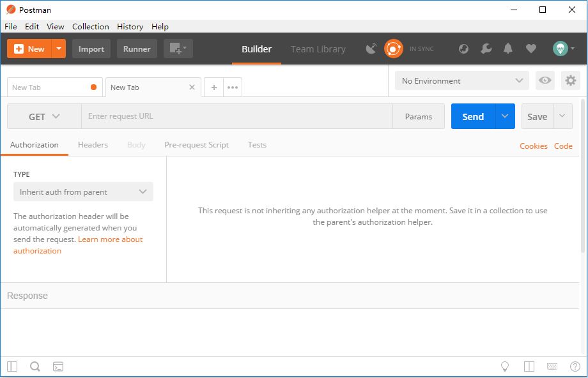This screenshot has width=588, height=378.
Task: Click the IN SYNC status label
Action: [x=421, y=49]
